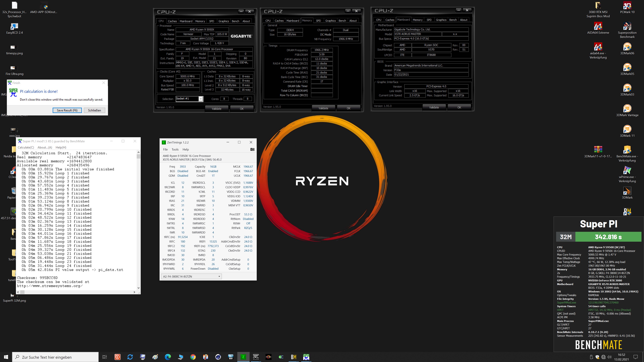This screenshot has width=644, height=362.
Task: Click the Schließen button in the Finish dialog
Action: (x=94, y=110)
